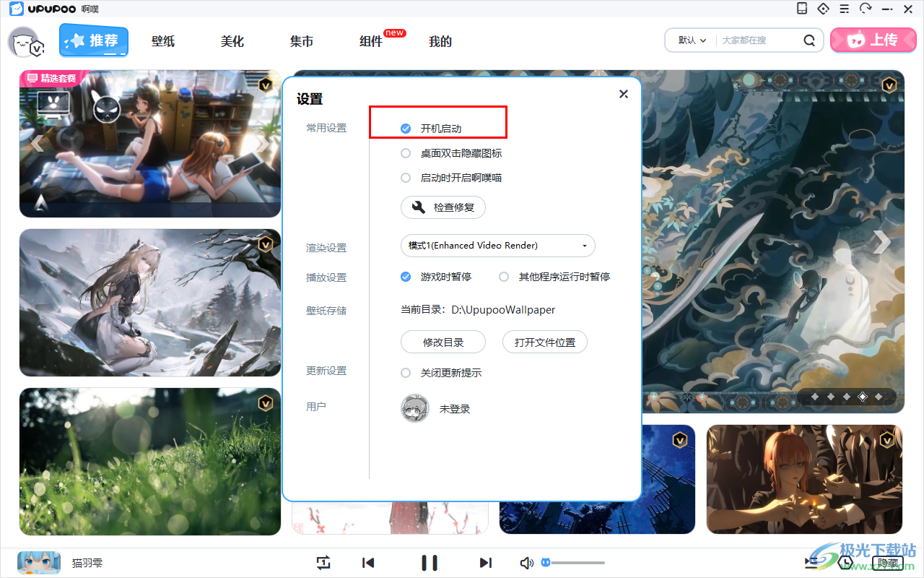Select 壁纸存储 in settings sidebar
The width and height of the screenshot is (924, 578).
pos(326,311)
